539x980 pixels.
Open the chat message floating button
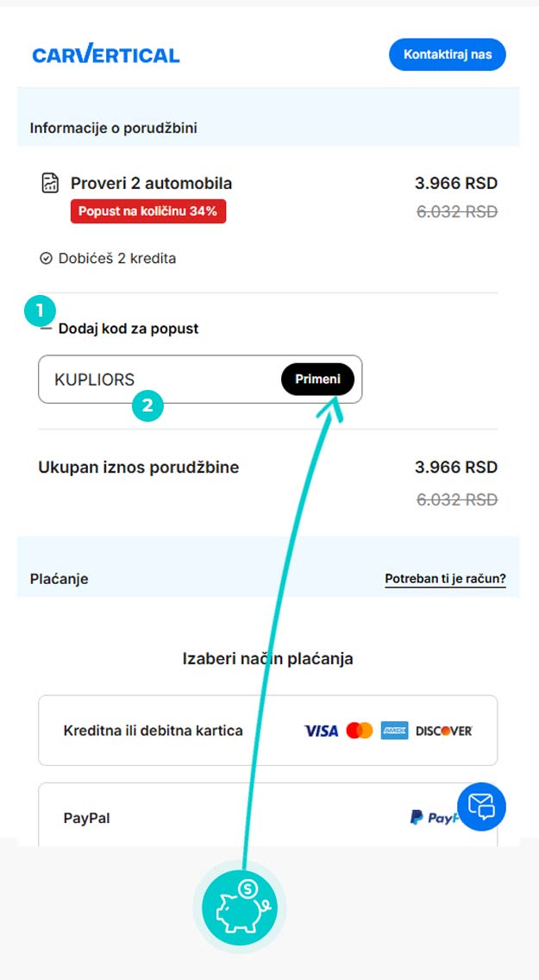(x=481, y=807)
